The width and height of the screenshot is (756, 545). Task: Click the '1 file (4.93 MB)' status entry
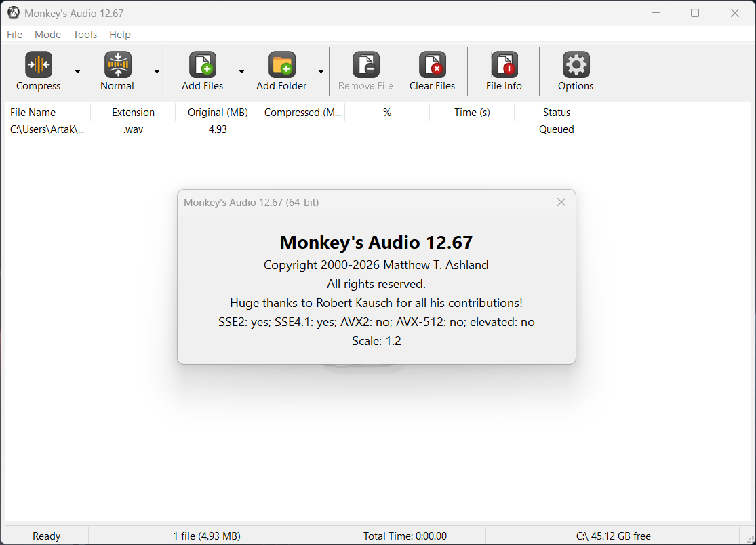[207, 536]
